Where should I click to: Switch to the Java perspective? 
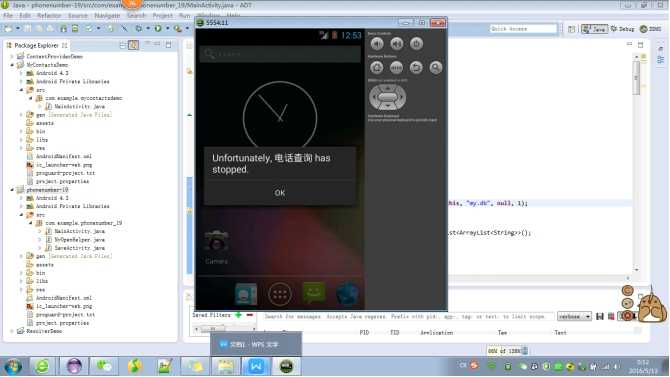click(594, 29)
